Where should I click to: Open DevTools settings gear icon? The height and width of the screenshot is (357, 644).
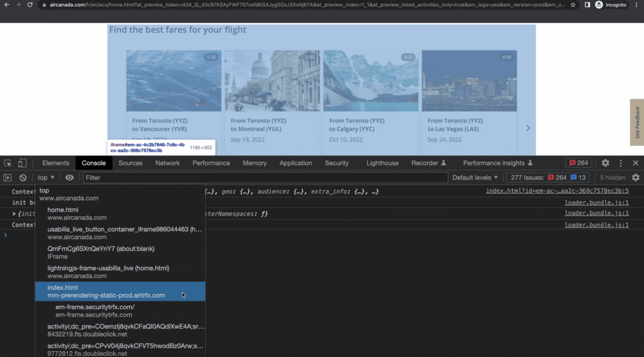(x=605, y=163)
